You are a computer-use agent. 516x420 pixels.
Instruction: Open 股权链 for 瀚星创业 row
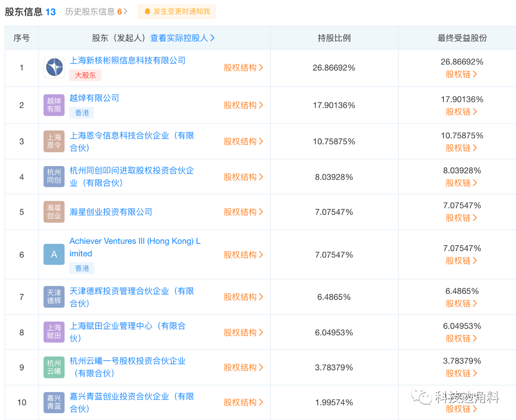462,218
